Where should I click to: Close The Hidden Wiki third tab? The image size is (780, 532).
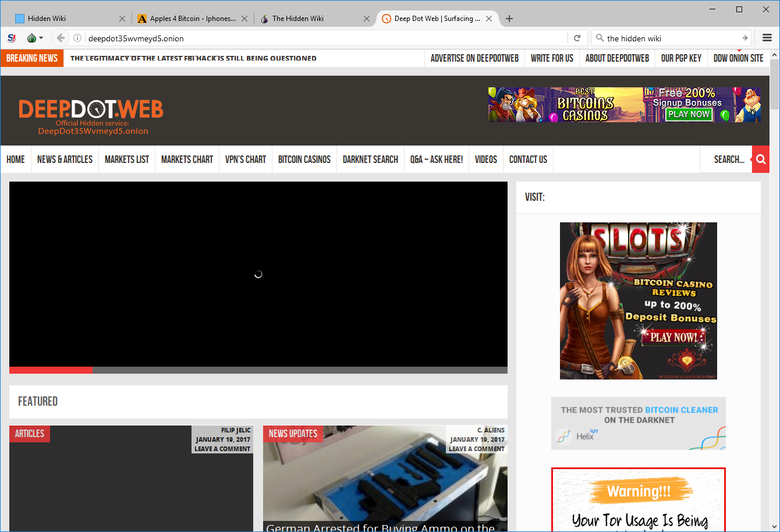(x=367, y=19)
